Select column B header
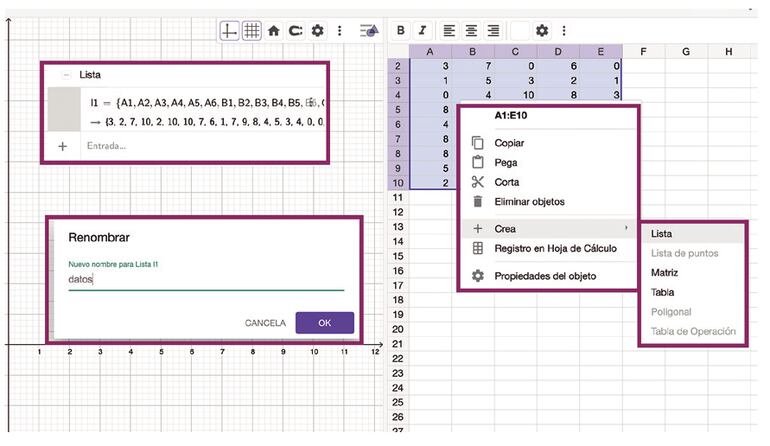This screenshot has width=770, height=446. pyautogui.click(x=473, y=52)
